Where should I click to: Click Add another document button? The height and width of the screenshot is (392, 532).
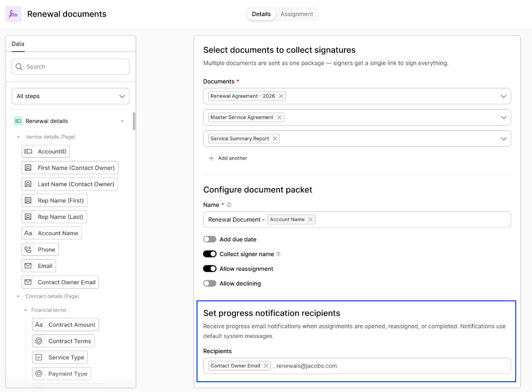tap(228, 158)
